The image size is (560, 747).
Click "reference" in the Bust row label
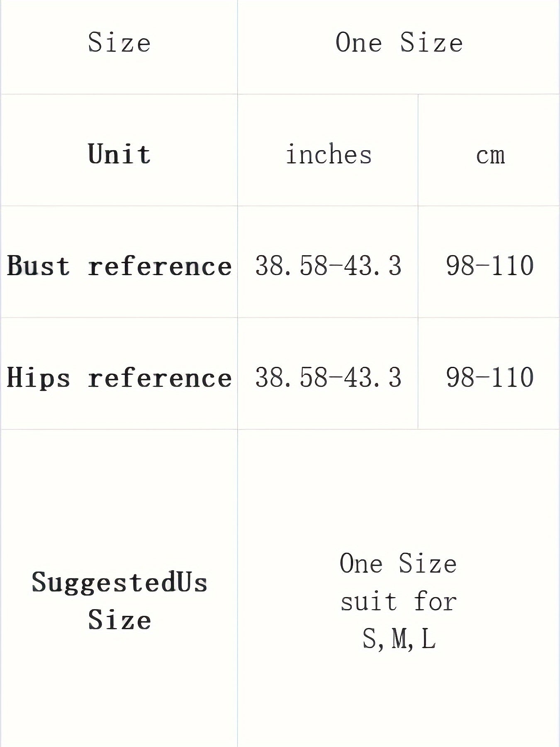click(160, 266)
